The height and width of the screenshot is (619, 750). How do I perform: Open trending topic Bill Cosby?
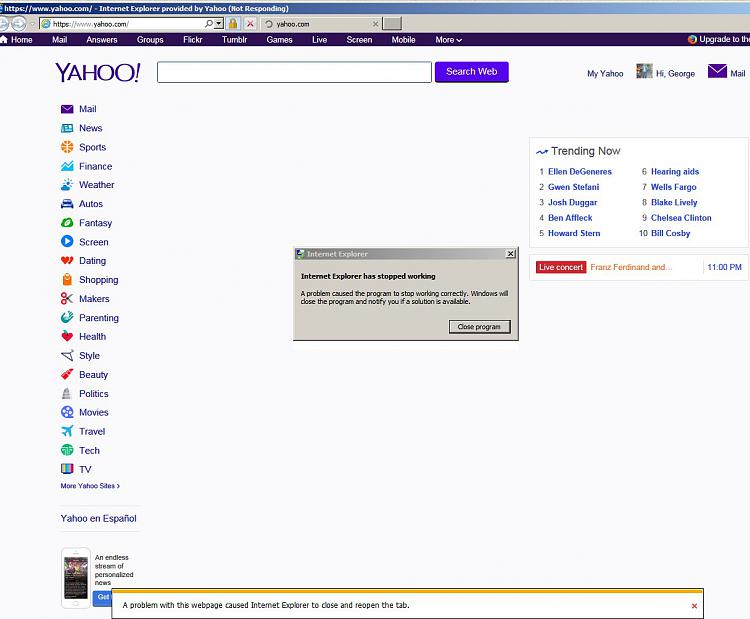670,233
